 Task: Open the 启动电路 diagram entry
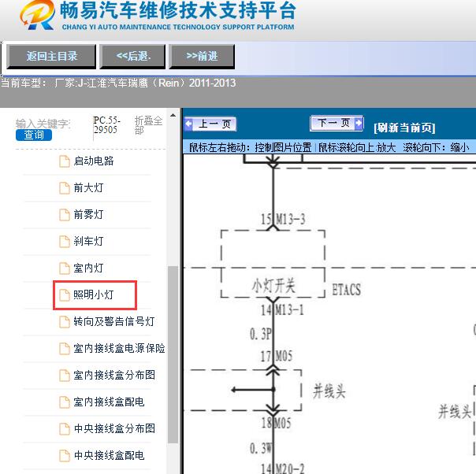[94, 161]
